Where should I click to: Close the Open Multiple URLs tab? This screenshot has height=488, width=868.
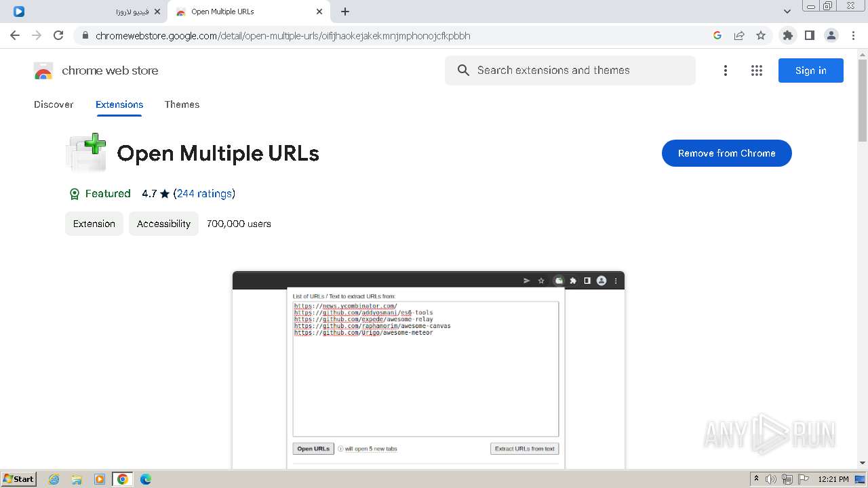(x=319, y=12)
